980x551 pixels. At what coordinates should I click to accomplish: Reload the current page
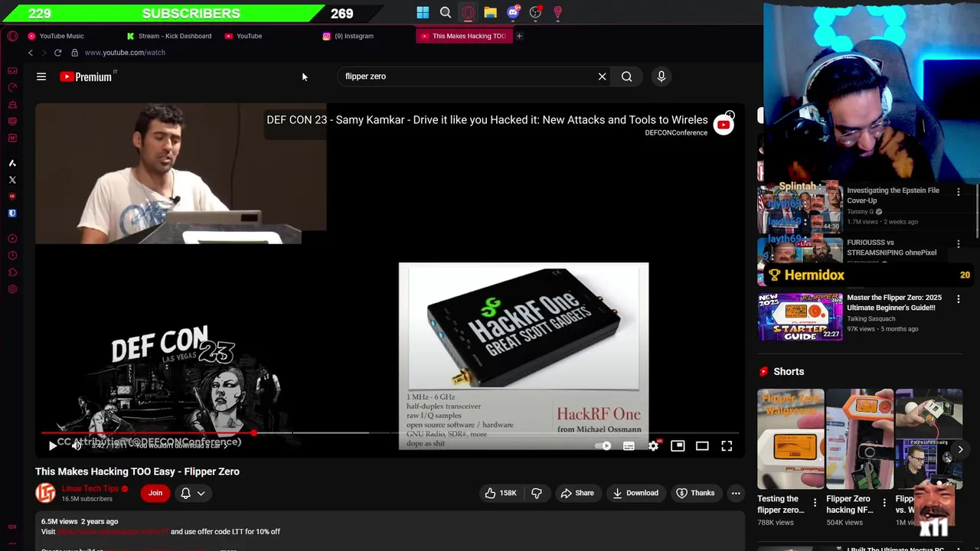[x=57, y=53]
